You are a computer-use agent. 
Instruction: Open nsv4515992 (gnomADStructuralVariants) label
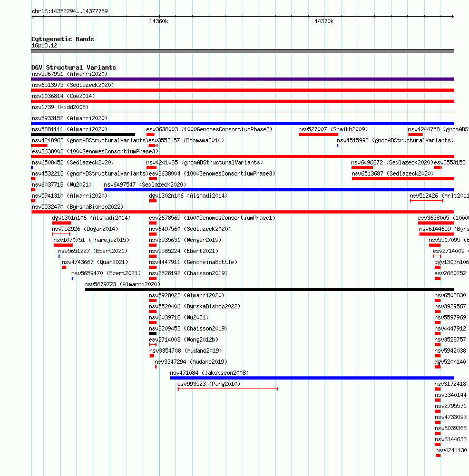pos(395,141)
